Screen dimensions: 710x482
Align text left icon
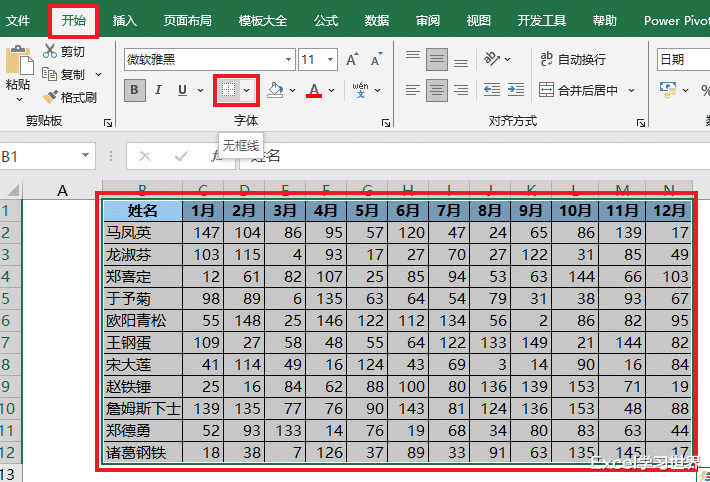tap(413, 90)
